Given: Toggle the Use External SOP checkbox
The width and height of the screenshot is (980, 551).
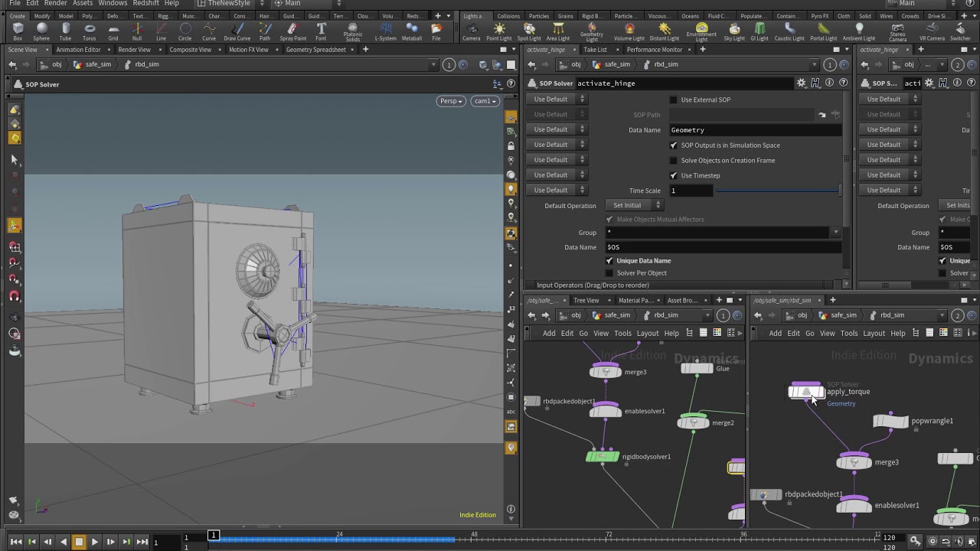Looking at the screenshot, I should (674, 99).
